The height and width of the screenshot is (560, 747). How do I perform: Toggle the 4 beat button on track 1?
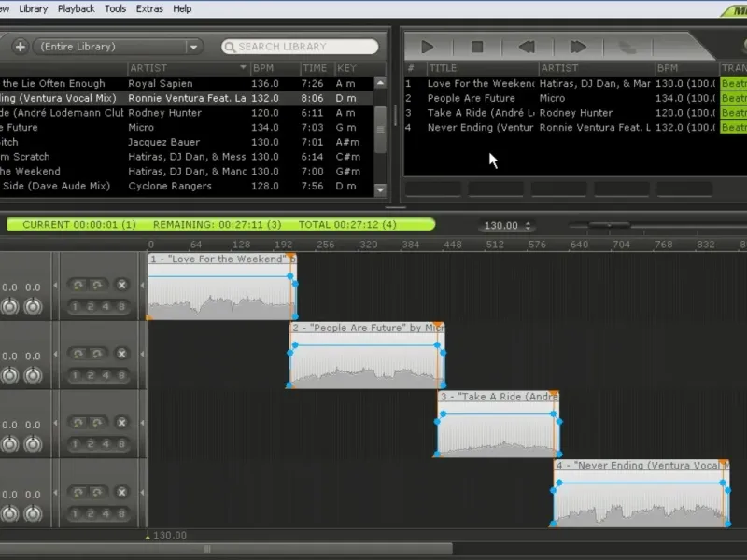(106, 306)
